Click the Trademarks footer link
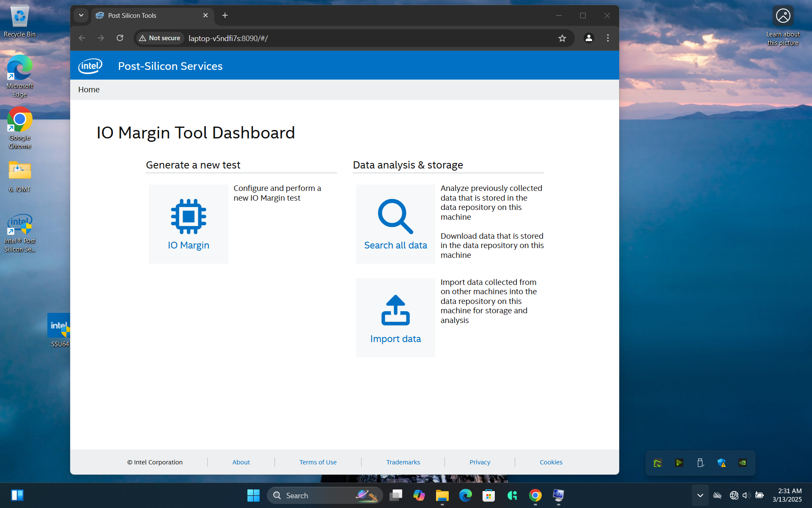Screen dimensions: 812x508 tap(403, 462)
